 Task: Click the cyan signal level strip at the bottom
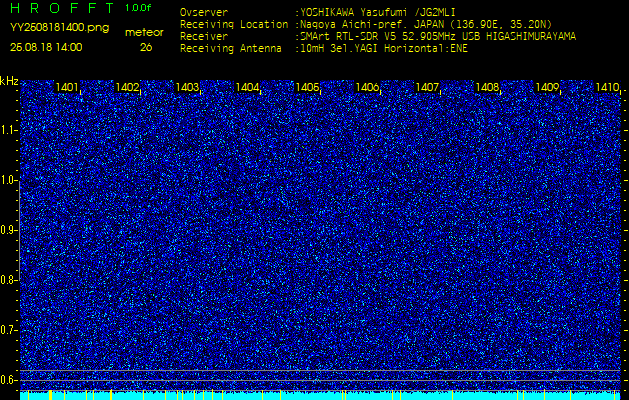[320, 396]
